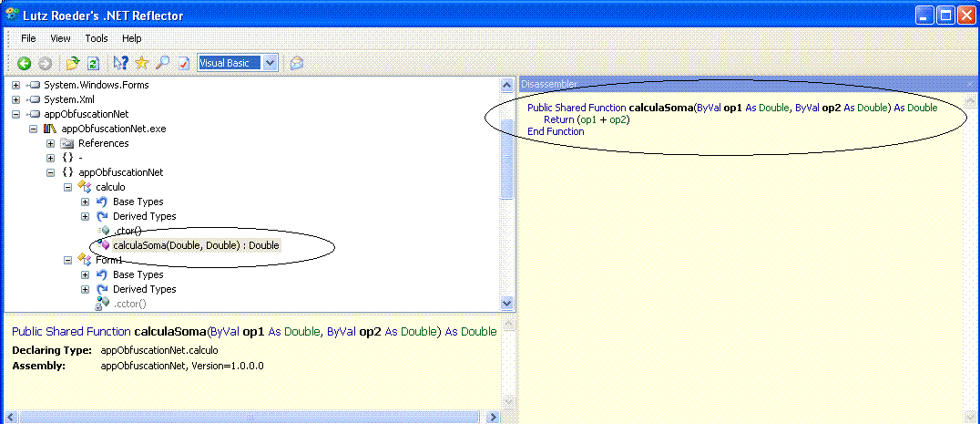Click the bottom horizontal scrollbar left arrow
980x424 pixels.
[x=11, y=417]
